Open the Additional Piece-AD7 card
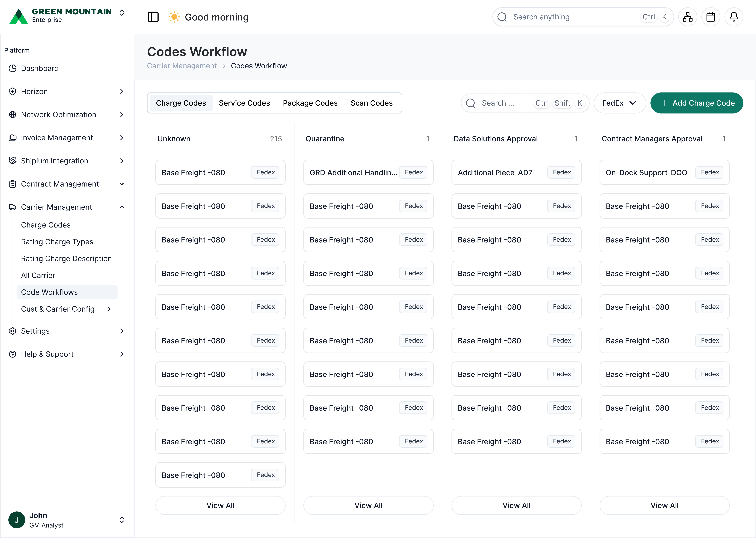The height and width of the screenshot is (538, 756). point(516,173)
